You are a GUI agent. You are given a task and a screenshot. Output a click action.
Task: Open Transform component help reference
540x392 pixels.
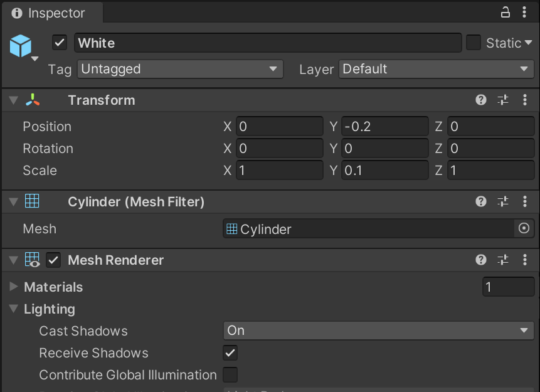click(481, 100)
